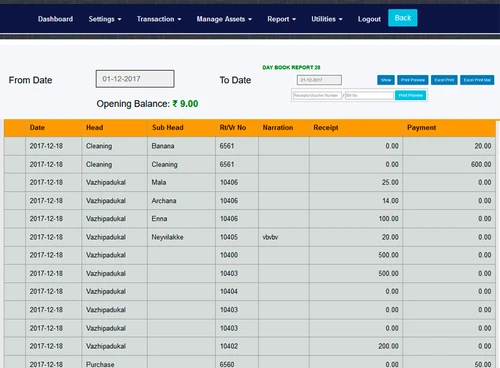Click the cyan Back button

click(x=403, y=18)
